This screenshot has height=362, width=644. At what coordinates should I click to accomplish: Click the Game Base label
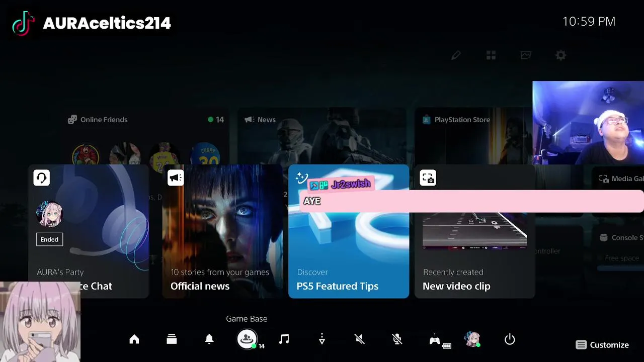[x=247, y=319]
